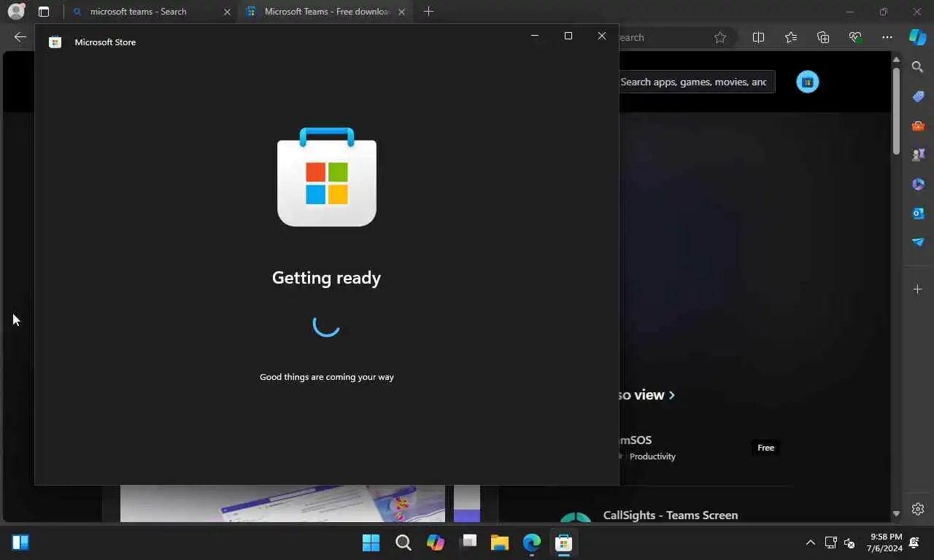934x560 pixels.
Task: Open a new Edge tab
Action: [x=429, y=12]
